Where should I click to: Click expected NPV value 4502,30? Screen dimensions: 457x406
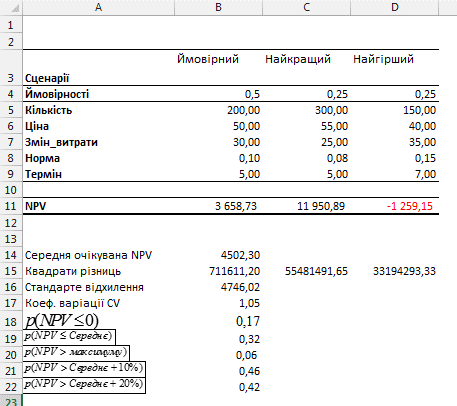tap(240, 255)
